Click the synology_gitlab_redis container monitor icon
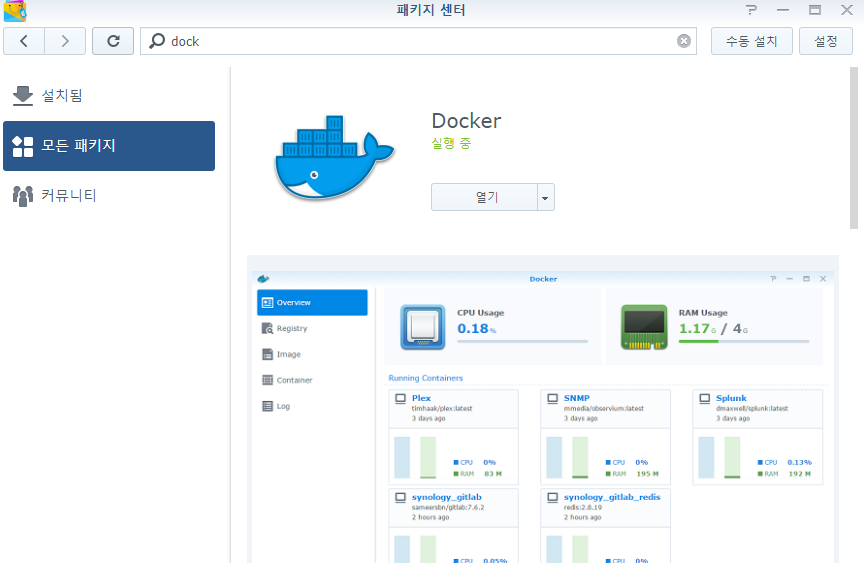Viewport: 864px width, 563px height. click(x=553, y=497)
